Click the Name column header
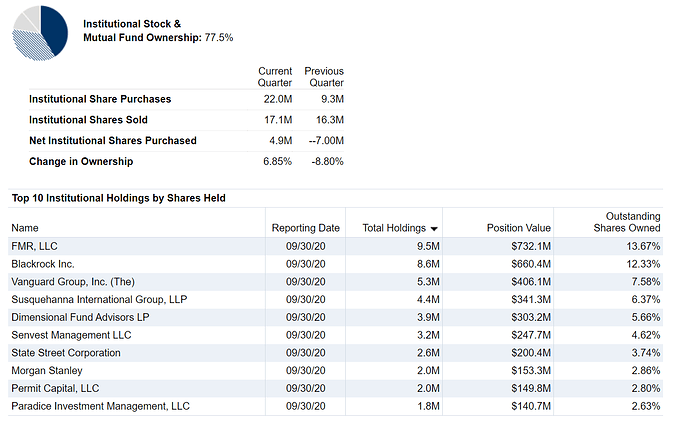Image resolution: width=690 pixels, height=434 pixels. (x=25, y=228)
